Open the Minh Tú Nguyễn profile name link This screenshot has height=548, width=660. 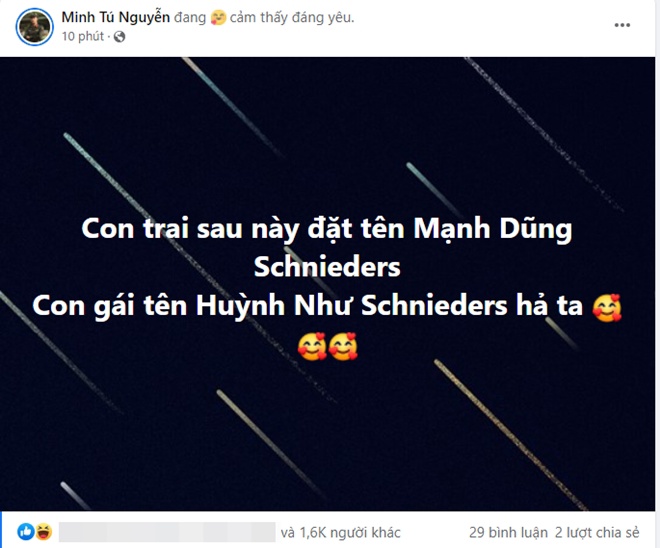click(x=116, y=17)
